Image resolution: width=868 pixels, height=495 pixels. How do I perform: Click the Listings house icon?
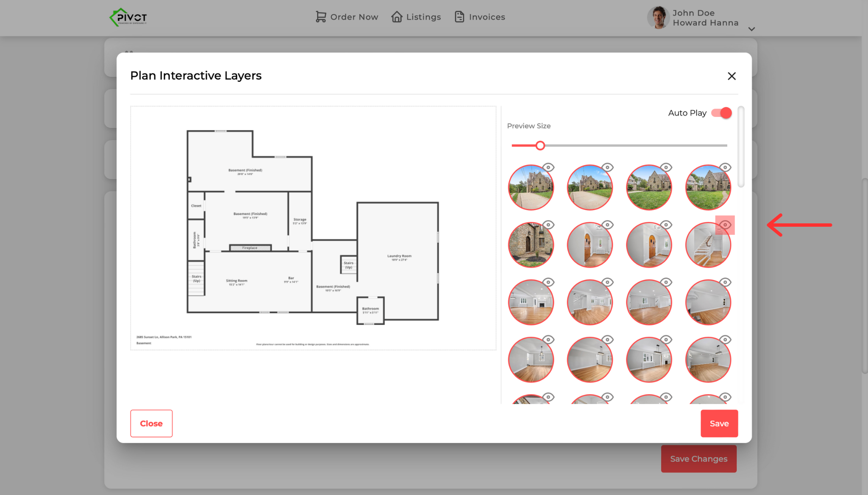pyautogui.click(x=397, y=17)
